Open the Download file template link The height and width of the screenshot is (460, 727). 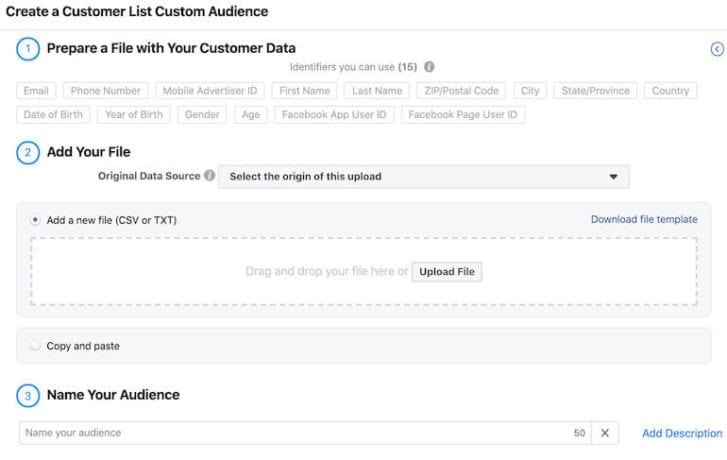(643, 219)
